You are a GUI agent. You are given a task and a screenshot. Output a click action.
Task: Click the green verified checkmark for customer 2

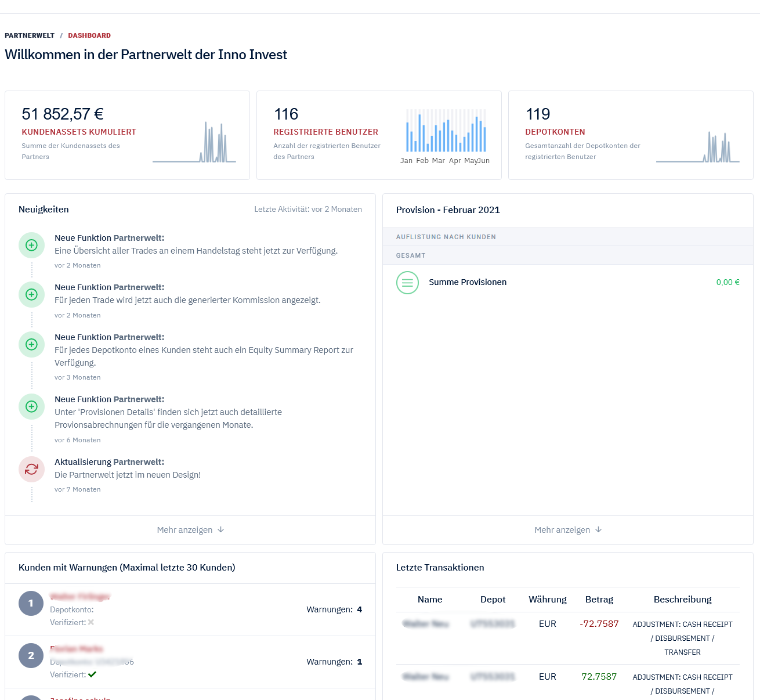point(92,674)
